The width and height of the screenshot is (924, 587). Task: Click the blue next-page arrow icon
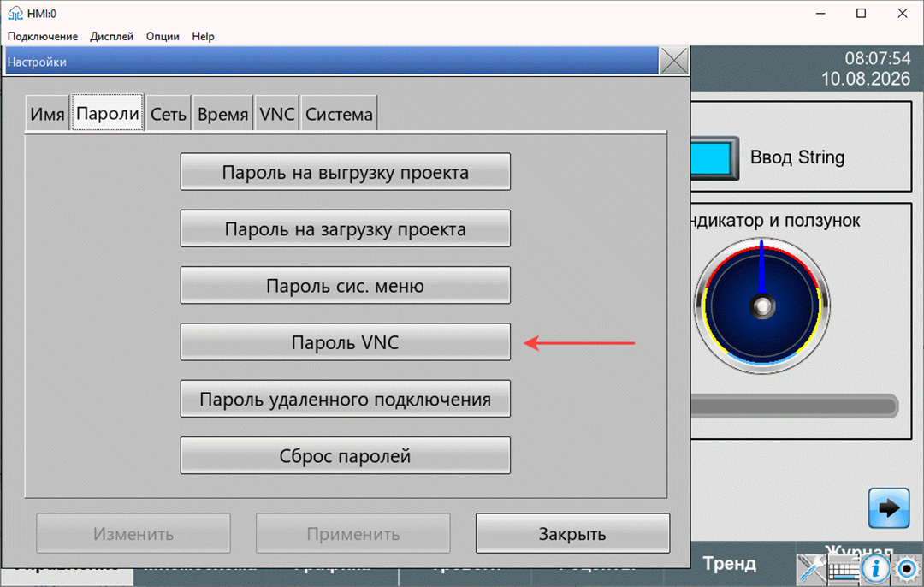click(889, 508)
